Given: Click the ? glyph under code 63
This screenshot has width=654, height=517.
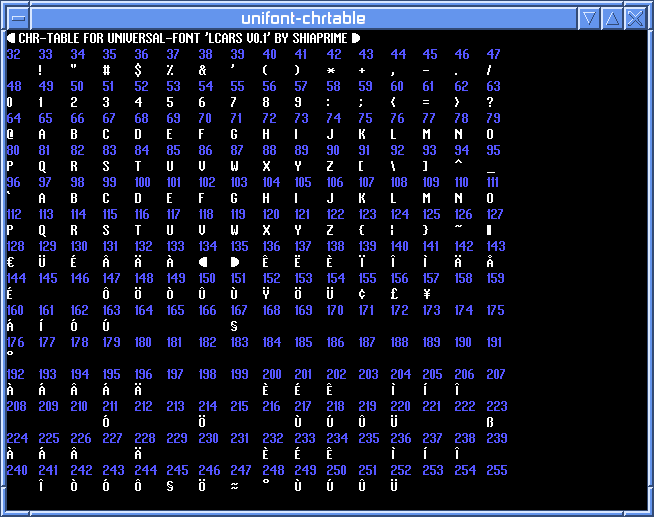Looking at the screenshot, I should click(x=490, y=102).
